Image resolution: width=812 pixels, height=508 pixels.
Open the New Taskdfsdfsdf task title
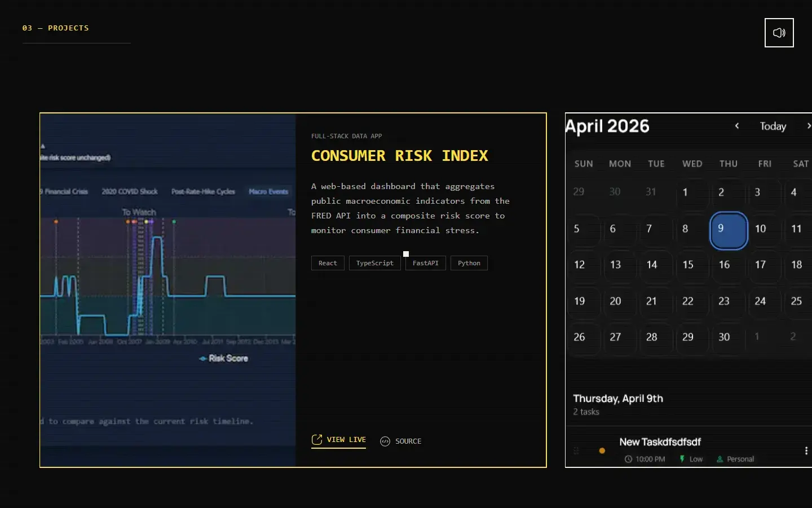pyautogui.click(x=660, y=442)
